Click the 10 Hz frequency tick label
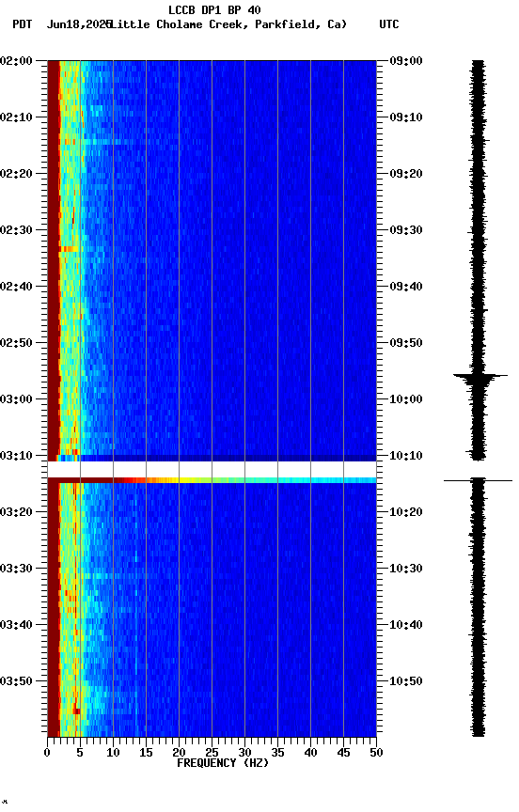Viewport: 519px width, 812px height. pos(113,753)
